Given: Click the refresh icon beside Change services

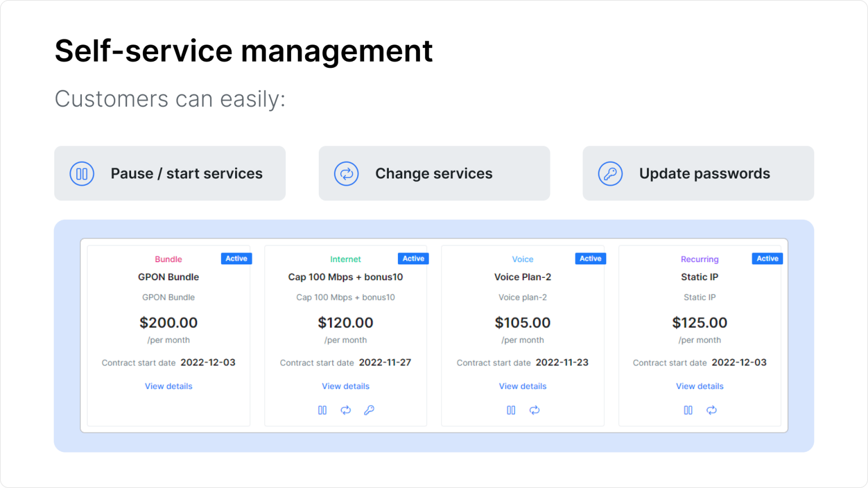Looking at the screenshot, I should coord(346,173).
